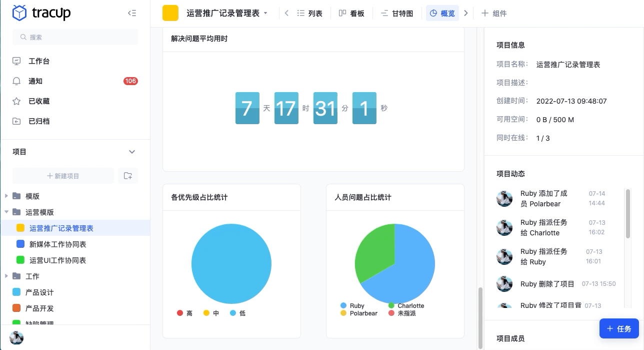The image size is (644, 350).
Task: Expand the 工作 folder in sidebar
Action: [6, 276]
